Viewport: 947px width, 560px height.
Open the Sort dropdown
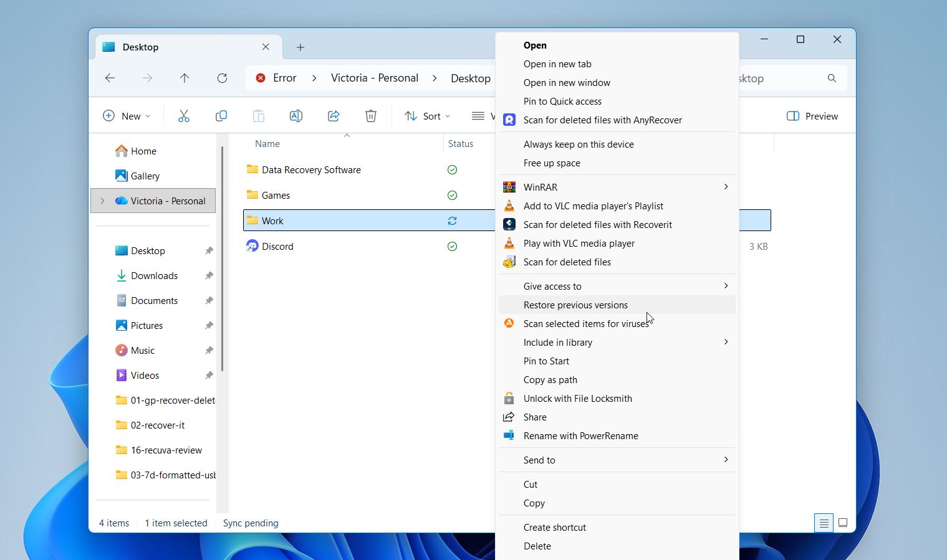[426, 116]
